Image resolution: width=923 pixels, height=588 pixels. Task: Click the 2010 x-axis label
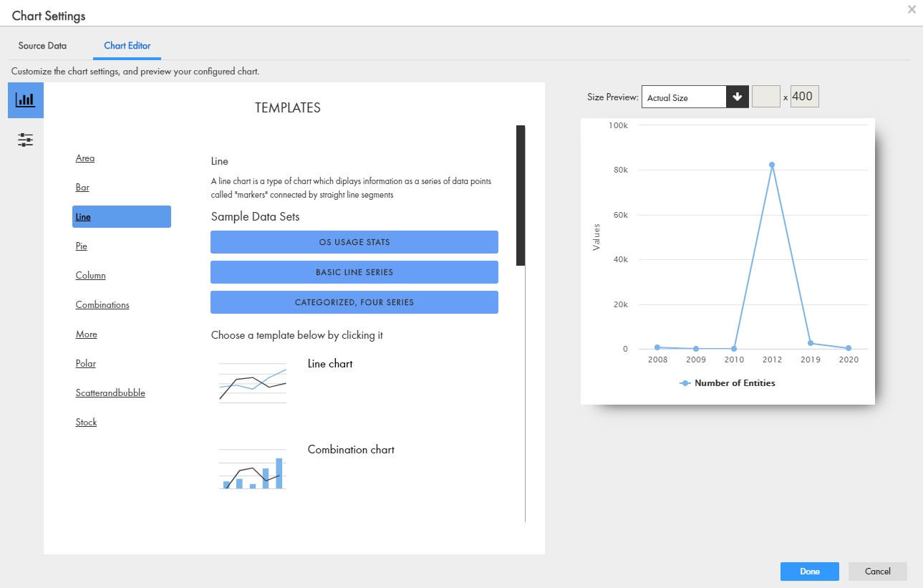(734, 360)
